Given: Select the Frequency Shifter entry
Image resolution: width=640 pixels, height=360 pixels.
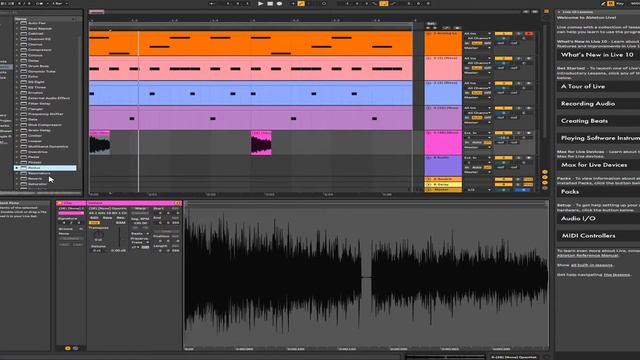Looking at the screenshot, I should [45, 114].
